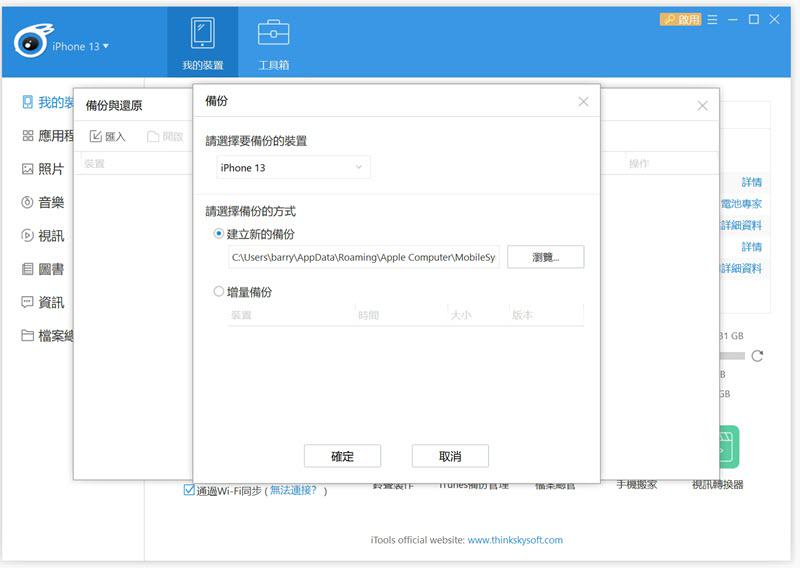Click the message bubble sidebar icon
This screenshot has height=568, width=800.
pyautogui.click(x=28, y=302)
